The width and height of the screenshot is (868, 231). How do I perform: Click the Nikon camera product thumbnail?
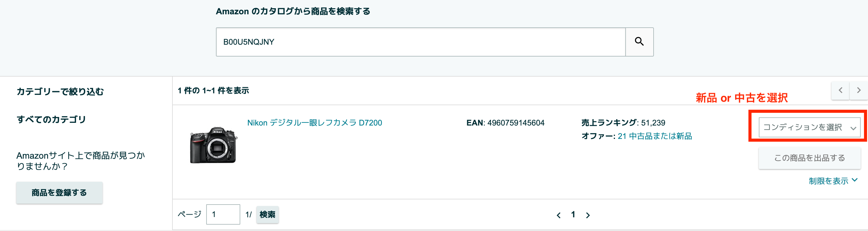point(213,145)
